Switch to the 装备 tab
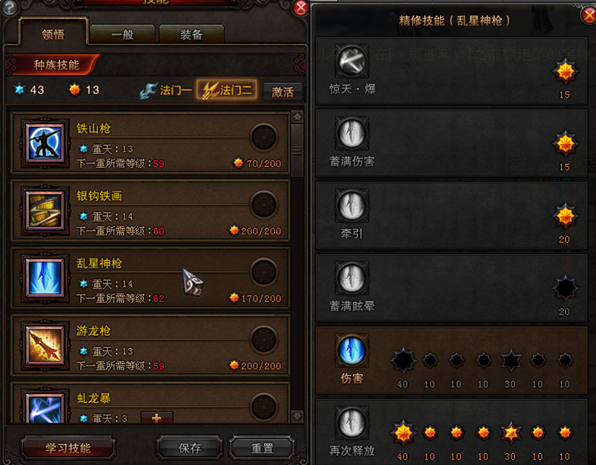 pos(192,35)
